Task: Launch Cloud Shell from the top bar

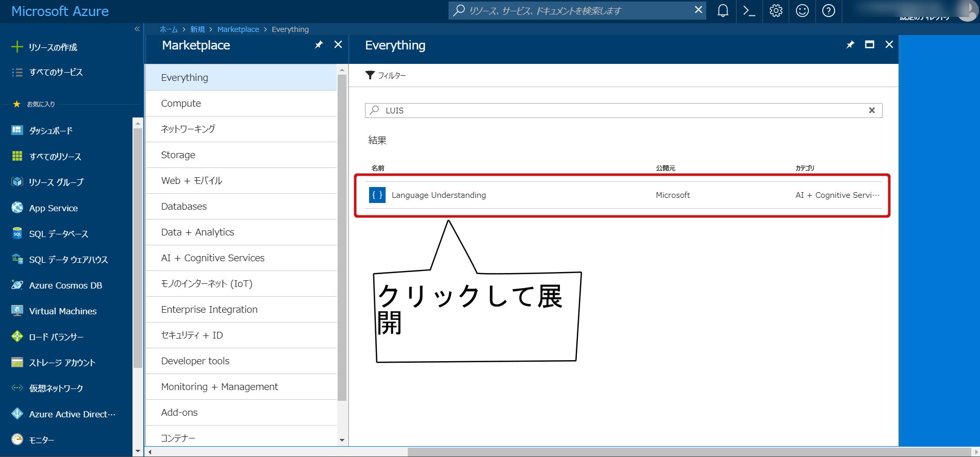Action: 749,11
